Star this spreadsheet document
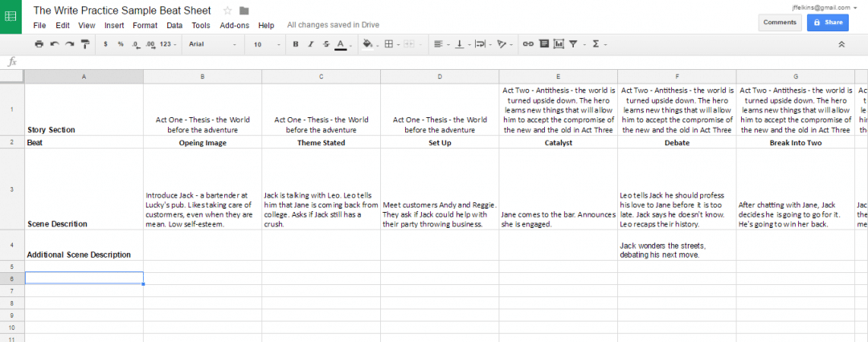868x342 pixels. (x=227, y=10)
